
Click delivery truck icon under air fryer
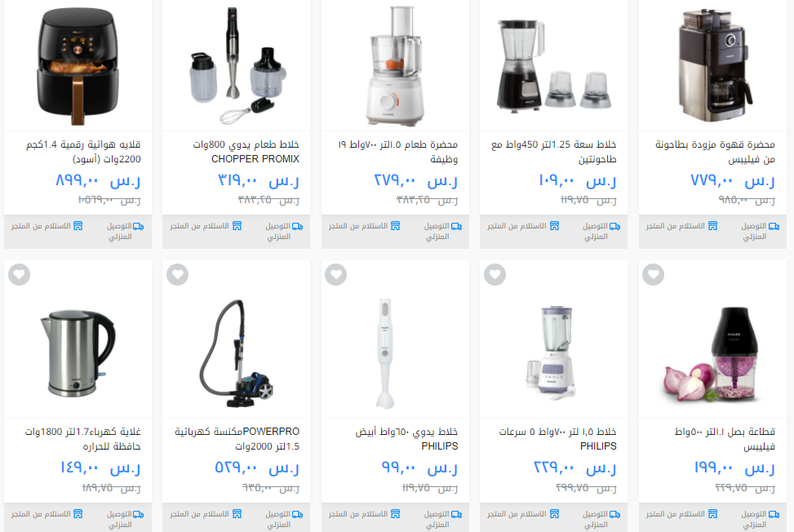click(x=138, y=226)
